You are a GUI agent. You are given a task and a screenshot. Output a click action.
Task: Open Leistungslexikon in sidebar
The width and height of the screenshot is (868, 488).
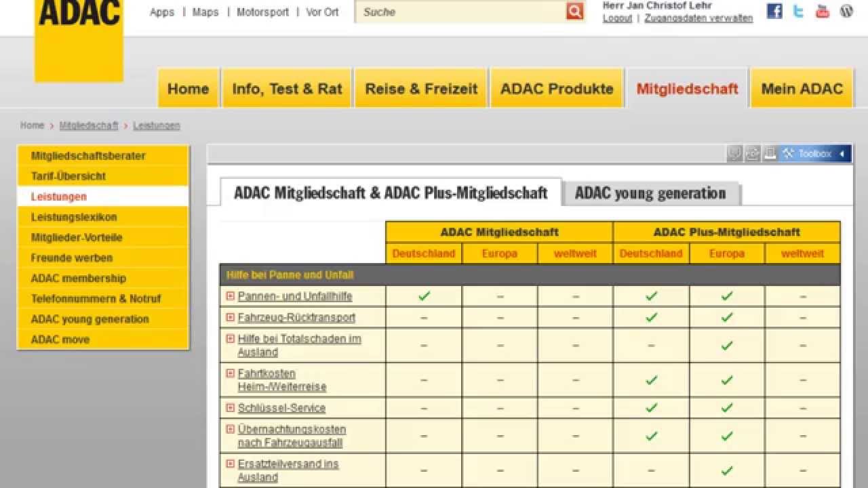click(103, 217)
